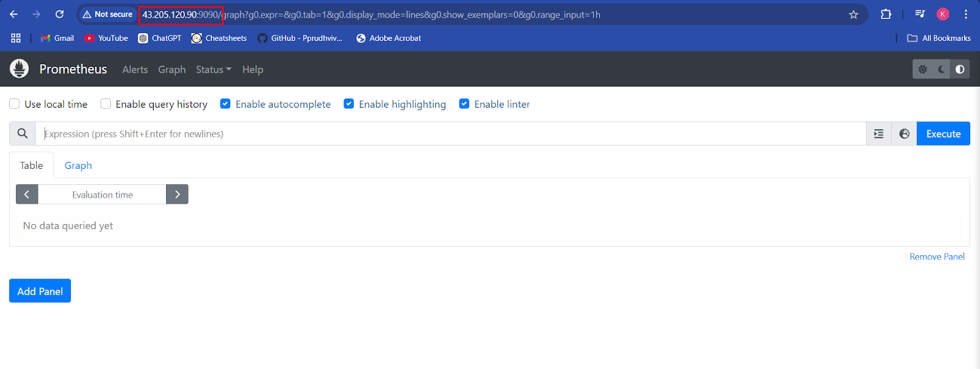980x369 pixels.
Task: Open the Graph nav link
Action: [171, 69]
